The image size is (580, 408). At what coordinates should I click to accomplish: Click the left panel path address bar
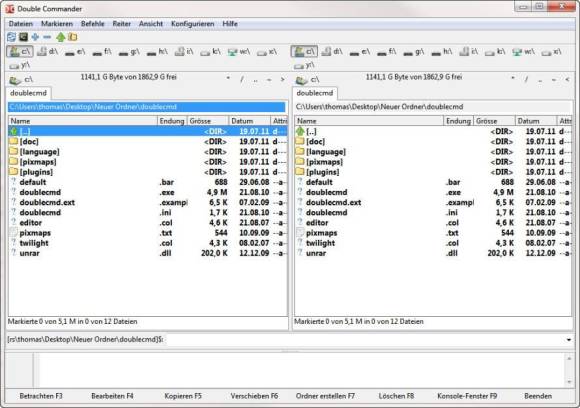click(x=147, y=107)
